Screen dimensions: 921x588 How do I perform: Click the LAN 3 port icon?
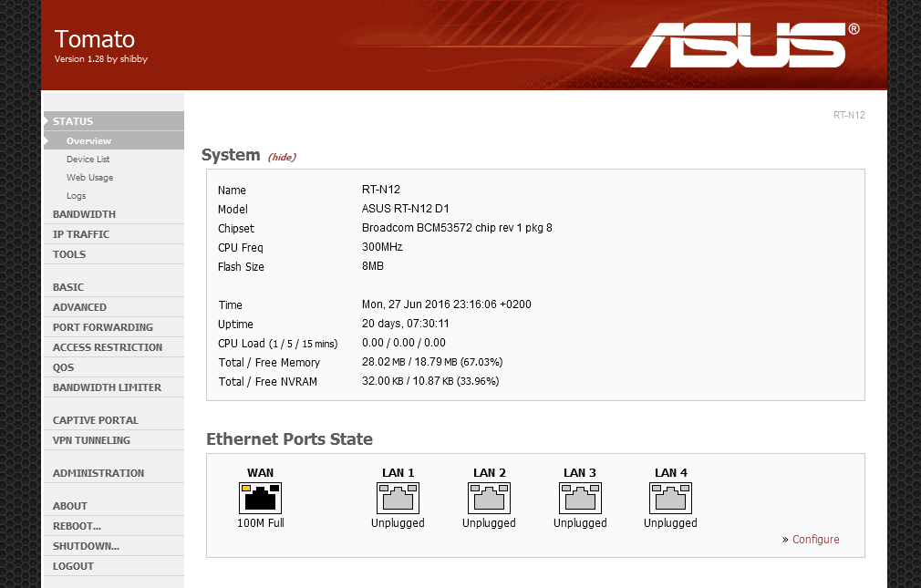pos(580,498)
